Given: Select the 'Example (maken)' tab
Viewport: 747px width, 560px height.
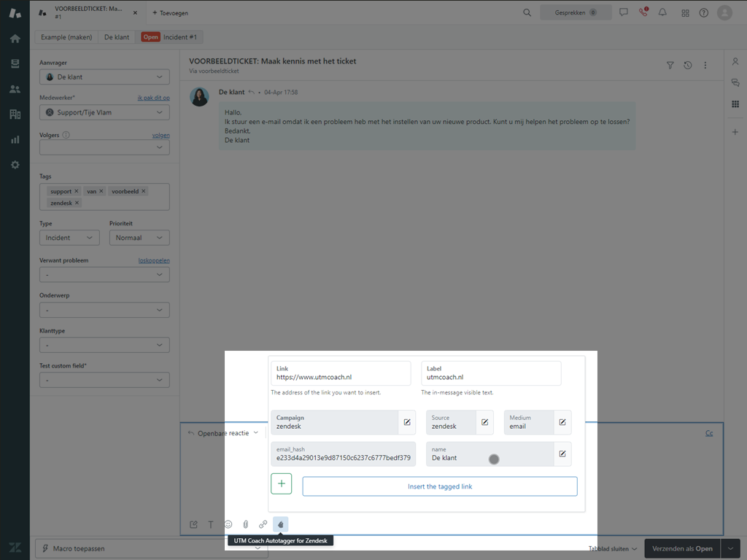Looking at the screenshot, I should point(66,37).
